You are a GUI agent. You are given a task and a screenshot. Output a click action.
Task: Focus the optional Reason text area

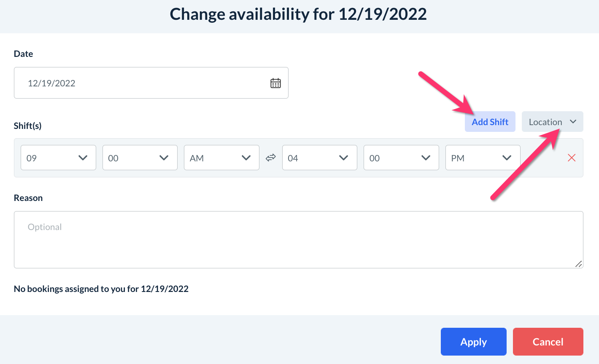pyautogui.click(x=298, y=239)
